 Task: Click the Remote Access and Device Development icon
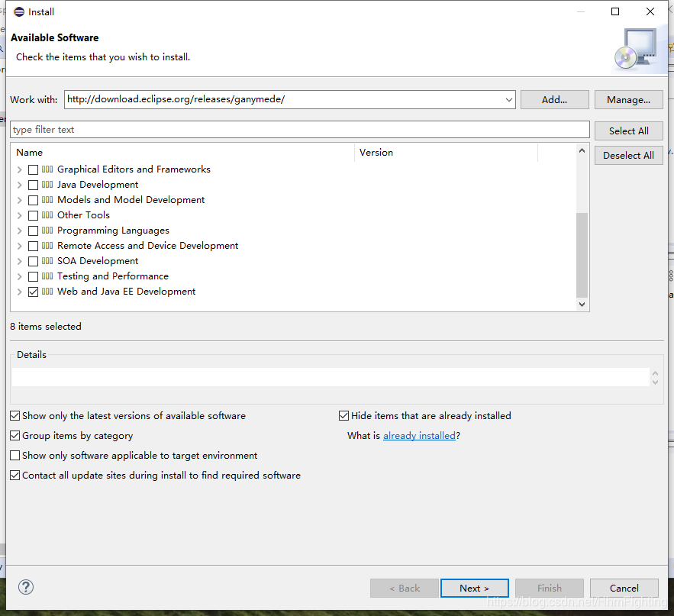[47, 246]
